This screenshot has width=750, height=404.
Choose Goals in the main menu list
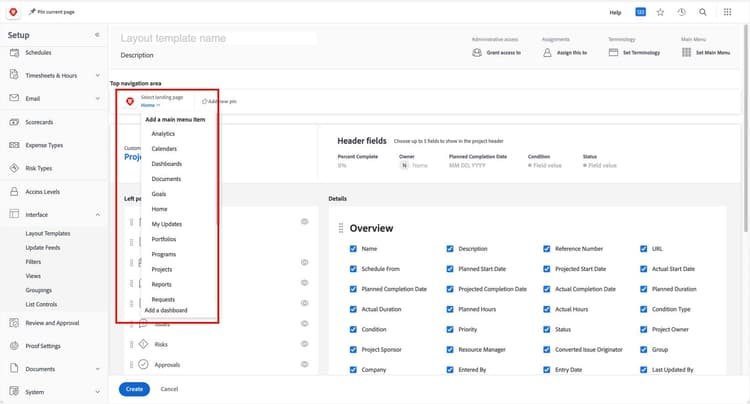159,194
